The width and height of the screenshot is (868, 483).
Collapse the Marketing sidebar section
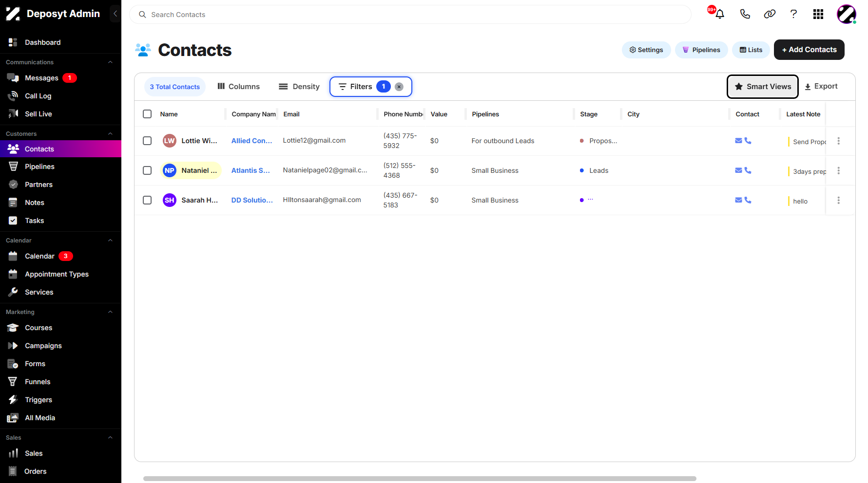coord(110,312)
